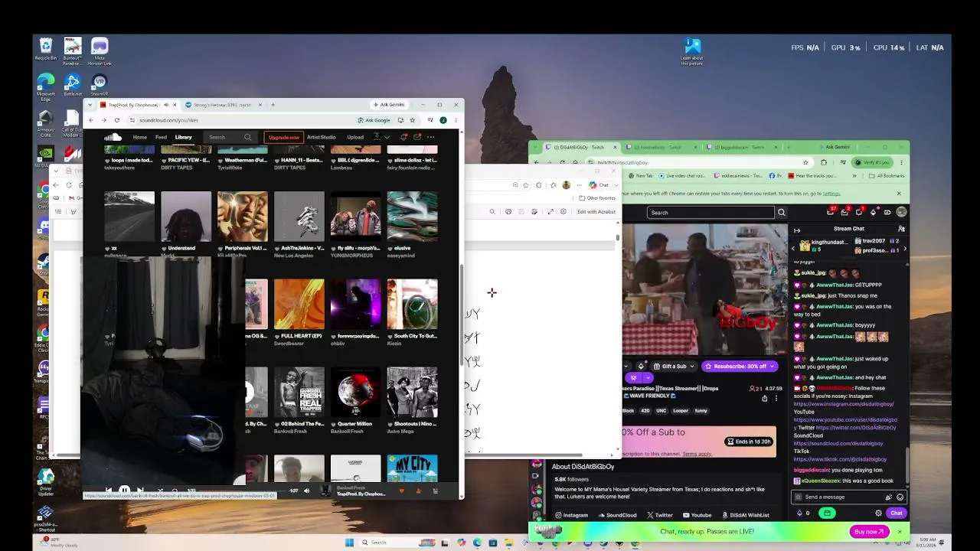The image size is (980, 551).
Task: Toggle SoundCloud player volume mute
Action: pos(306,491)
